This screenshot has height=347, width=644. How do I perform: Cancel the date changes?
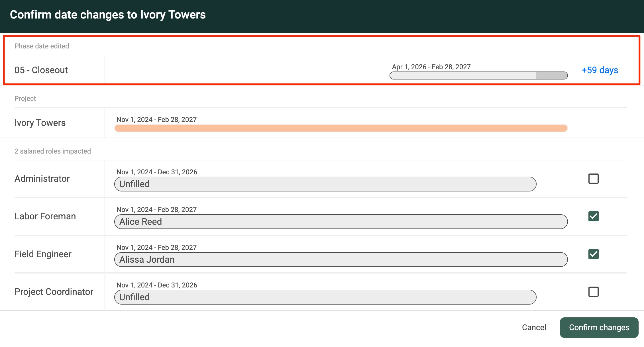(x=534, y=328)
